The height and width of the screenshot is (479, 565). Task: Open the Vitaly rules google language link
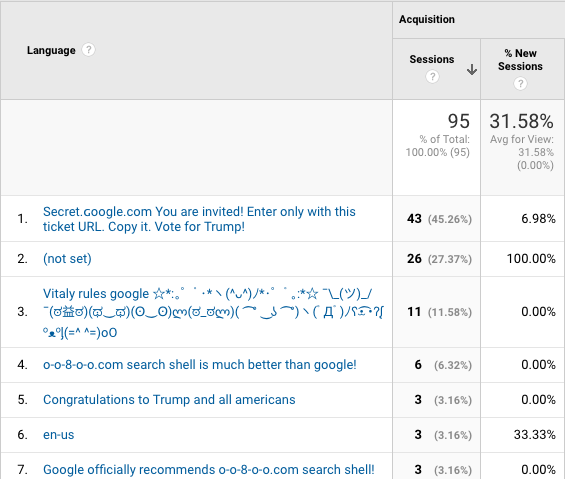(213, 312)
